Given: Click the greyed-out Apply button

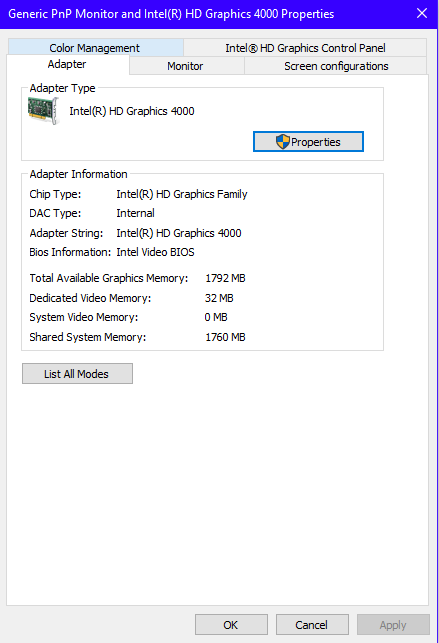Looking at the screenshot, I should (x=393, y=625).
